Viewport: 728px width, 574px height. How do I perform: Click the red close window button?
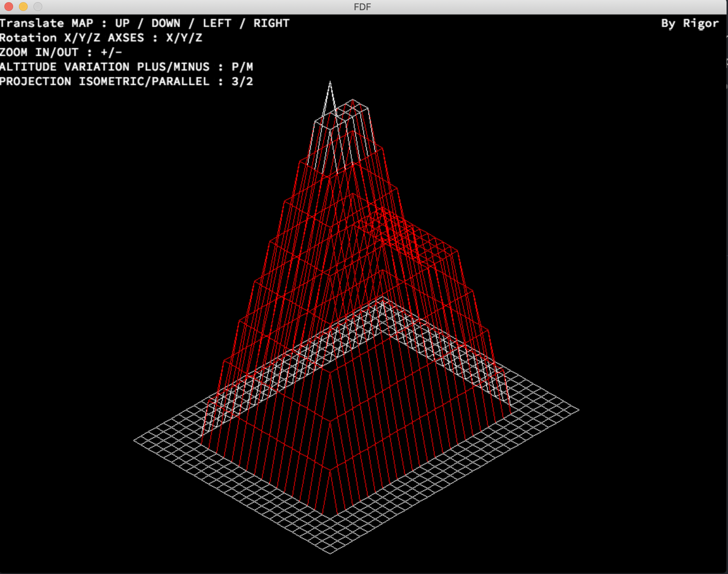pyautogui.click(x=9, y=6)
